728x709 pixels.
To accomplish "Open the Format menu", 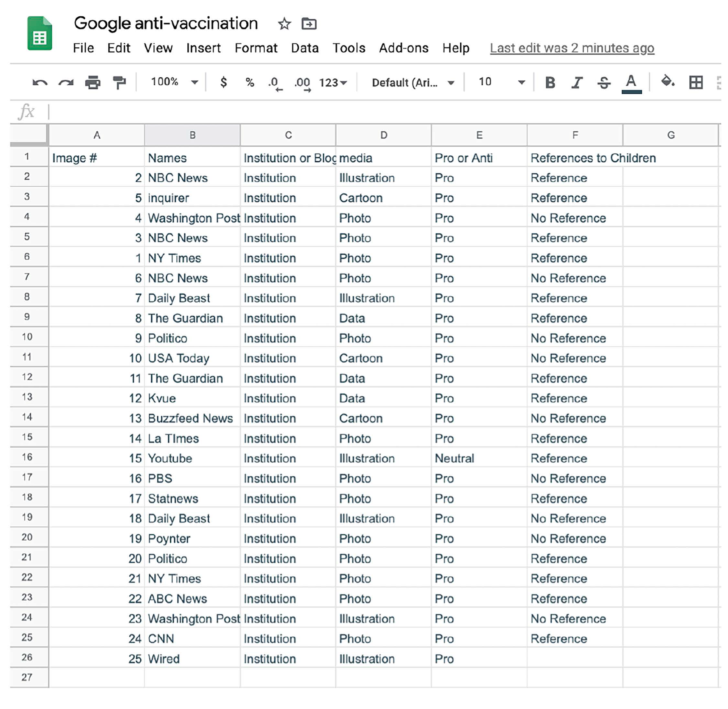I will 256,48.
